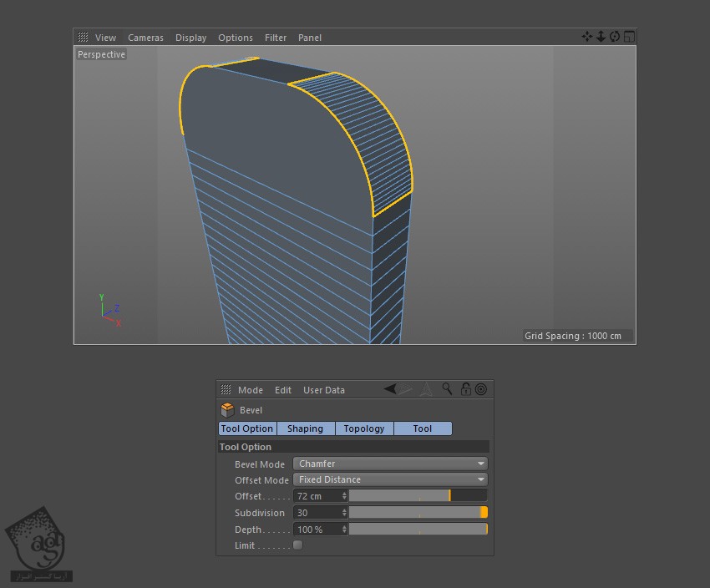Toggle the lock element padlock icon
The width and height of the screenshot is (710, 588).
[465, 389]
